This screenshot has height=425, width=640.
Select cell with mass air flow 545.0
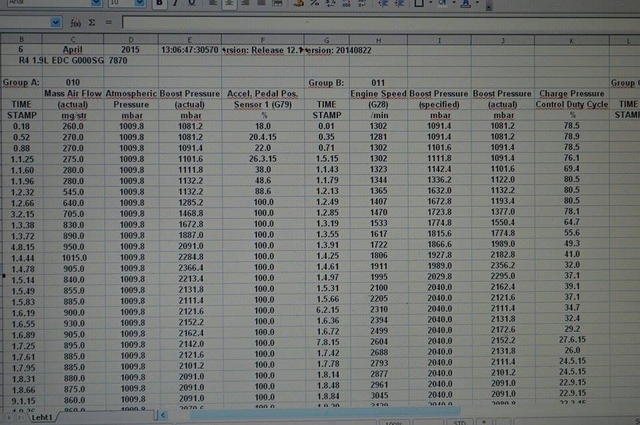coord(73,192)
